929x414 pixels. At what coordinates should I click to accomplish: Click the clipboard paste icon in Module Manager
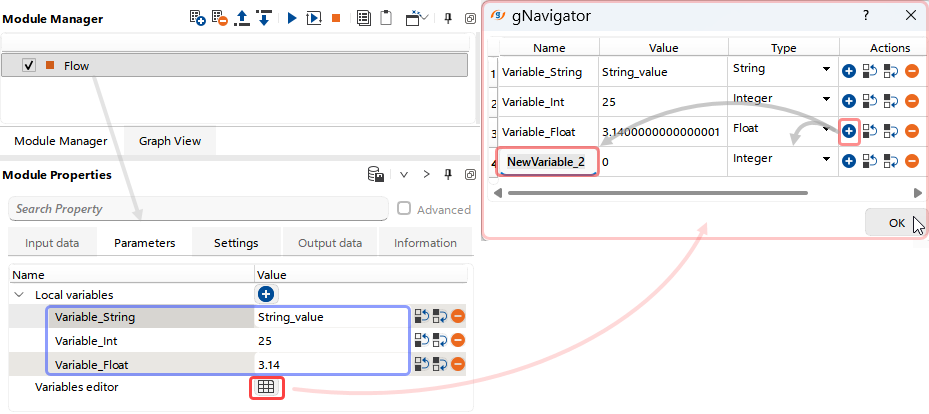tap(386, 18)
